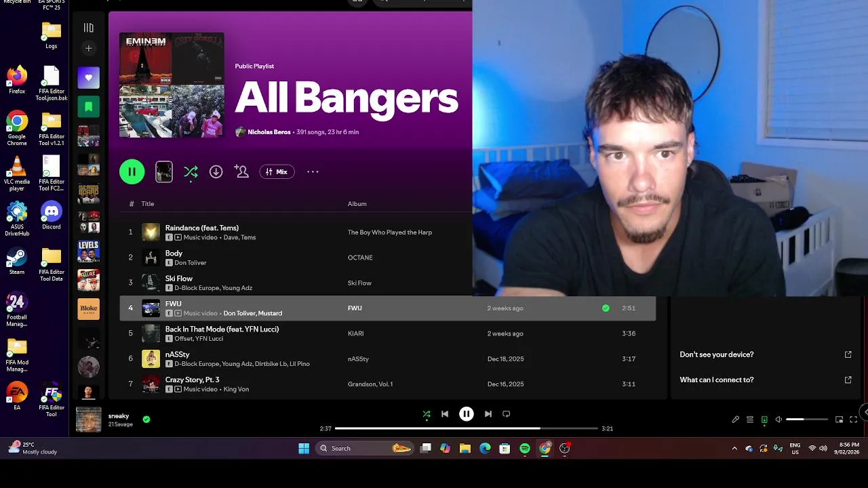Toggle shuffle for the All Bangers playlist

click(191, 171)
